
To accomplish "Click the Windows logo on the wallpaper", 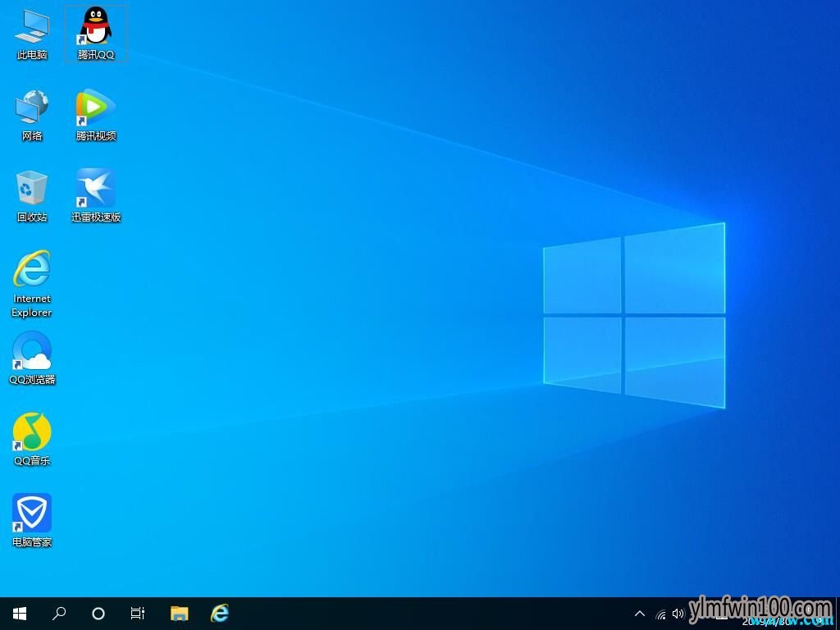I will [x=634, y=316].
